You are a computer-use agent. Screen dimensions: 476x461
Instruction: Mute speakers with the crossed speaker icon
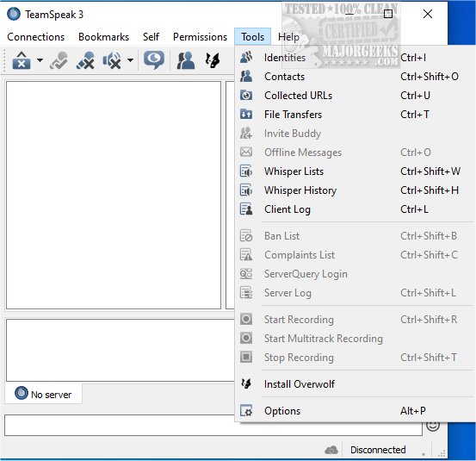click(112, 60)
